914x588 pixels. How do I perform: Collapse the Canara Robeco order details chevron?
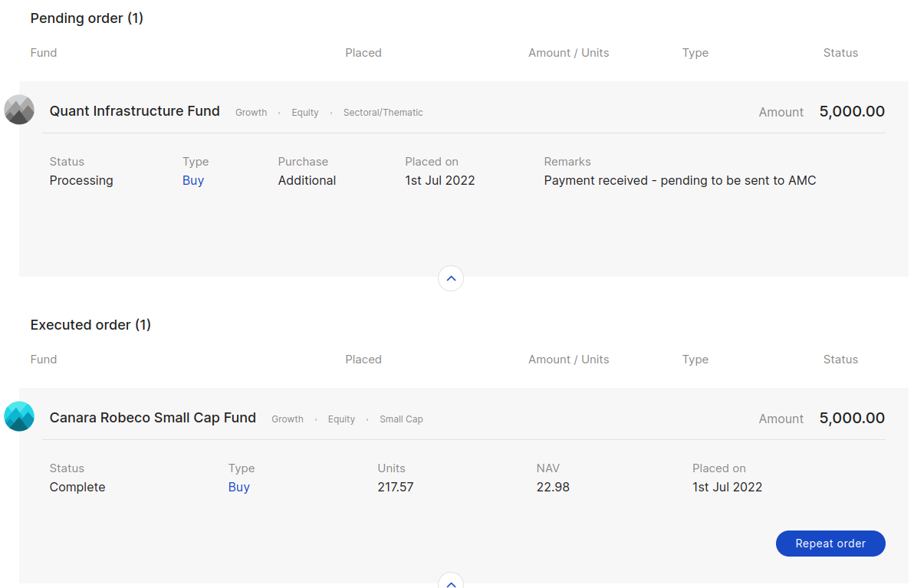(451, 582)
